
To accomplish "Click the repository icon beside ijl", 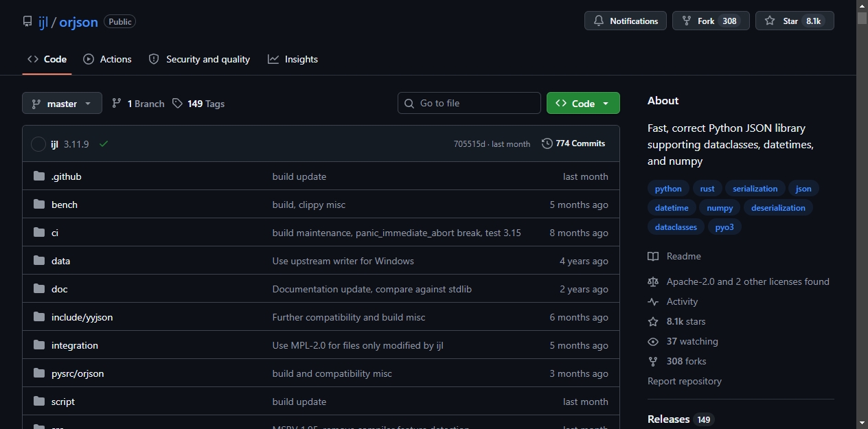I will click(27, 22).
